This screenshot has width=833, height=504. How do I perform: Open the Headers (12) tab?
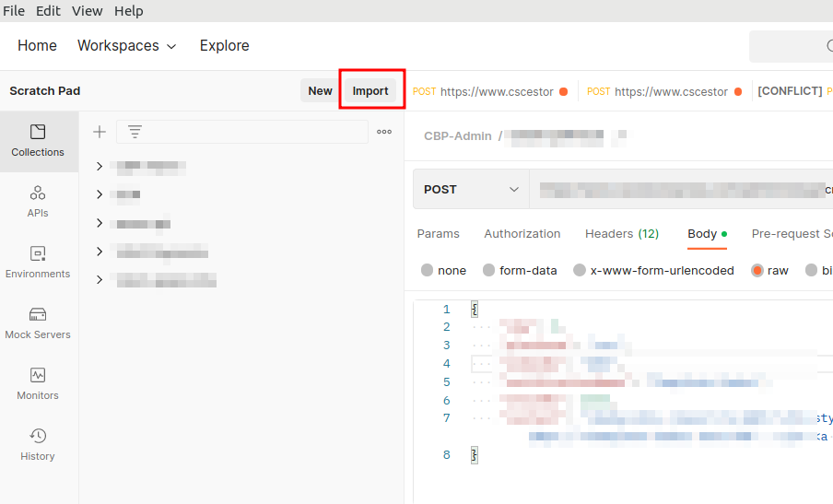tap(622, 234)
